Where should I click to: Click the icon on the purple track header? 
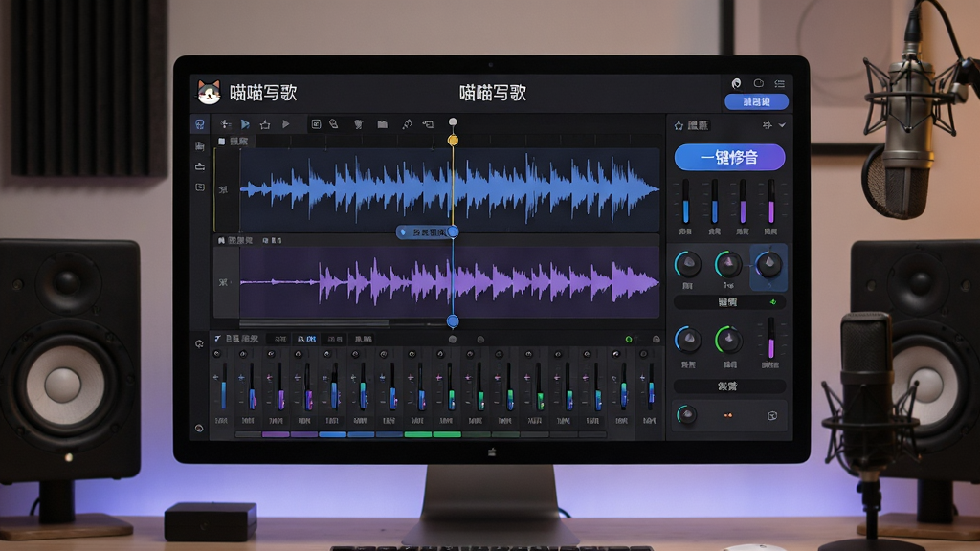point(221,240)
